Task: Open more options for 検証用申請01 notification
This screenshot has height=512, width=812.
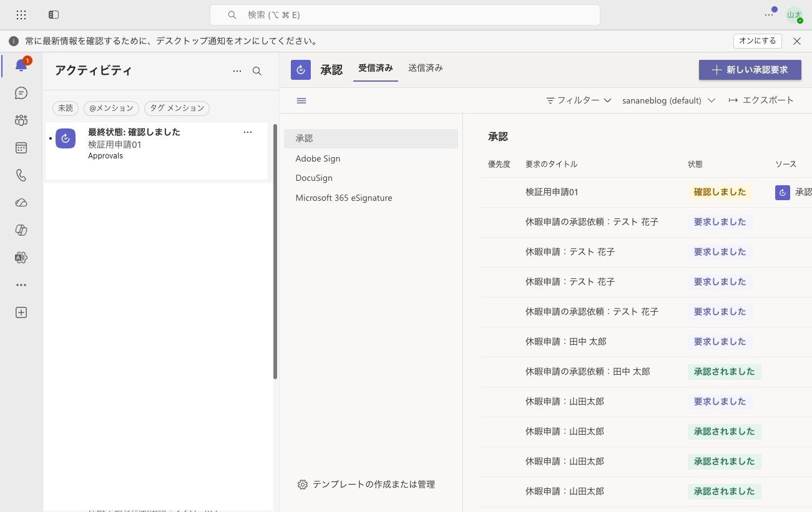Action: [248, 132]
